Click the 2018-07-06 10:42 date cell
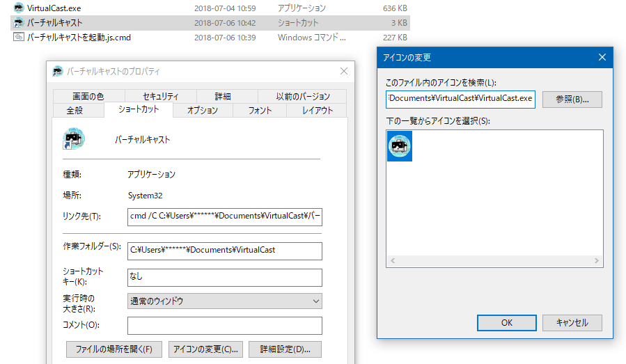The width and height of the screenshot is (626, 364). coord(225,23)
